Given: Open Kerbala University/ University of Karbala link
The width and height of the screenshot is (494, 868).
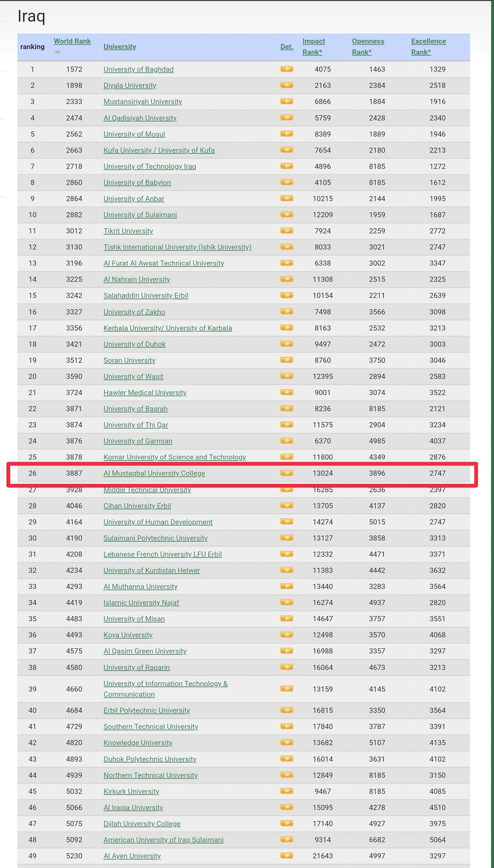Looking at the screenshot, I should click(167, 328).
